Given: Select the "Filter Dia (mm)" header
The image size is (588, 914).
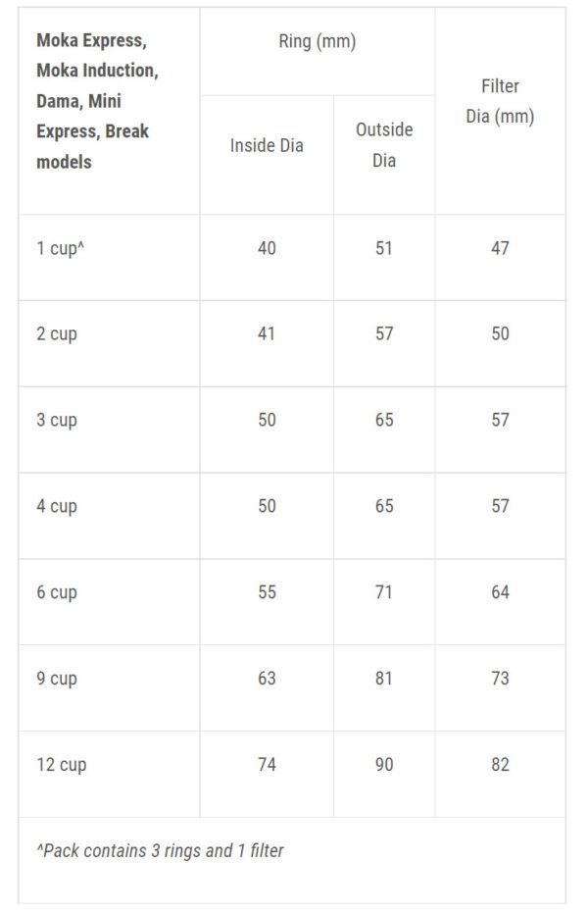Looking at the screenshot, I should point(500,101).
